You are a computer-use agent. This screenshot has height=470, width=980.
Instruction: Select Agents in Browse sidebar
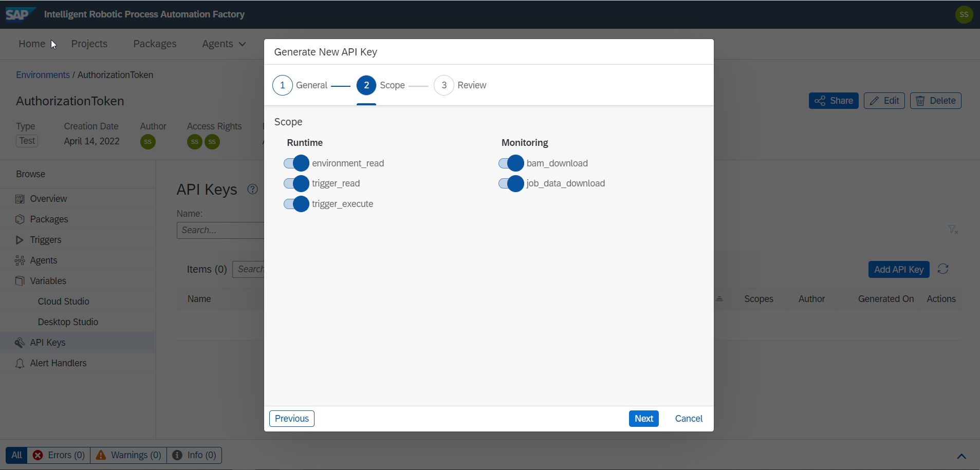[78, 260]
